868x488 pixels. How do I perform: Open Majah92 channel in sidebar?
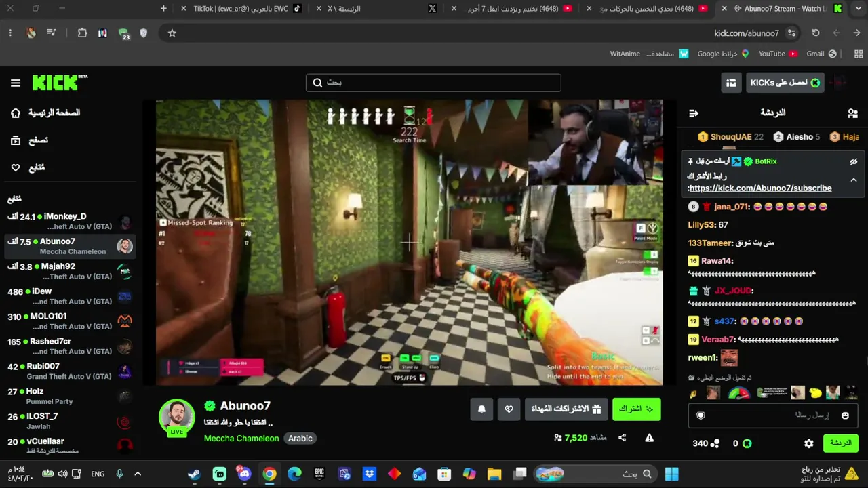tap(70, 271)
